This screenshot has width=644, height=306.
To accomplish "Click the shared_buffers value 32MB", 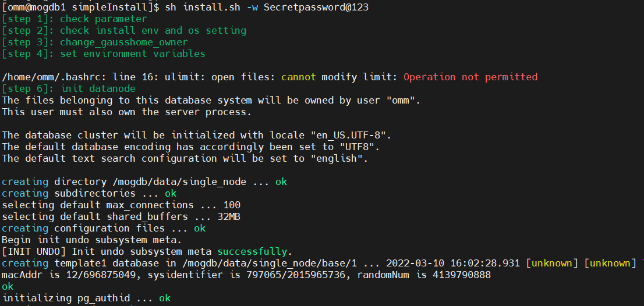I will click(231, 216).
